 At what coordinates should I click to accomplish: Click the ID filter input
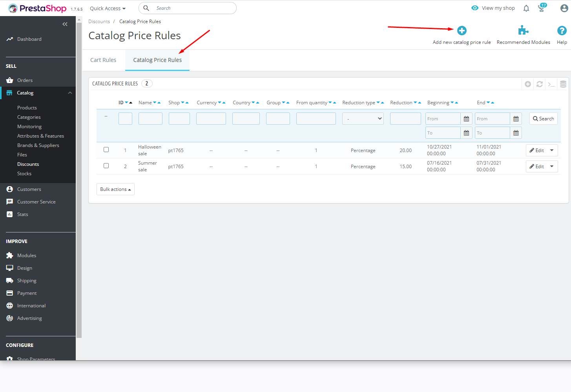(125, 119)
